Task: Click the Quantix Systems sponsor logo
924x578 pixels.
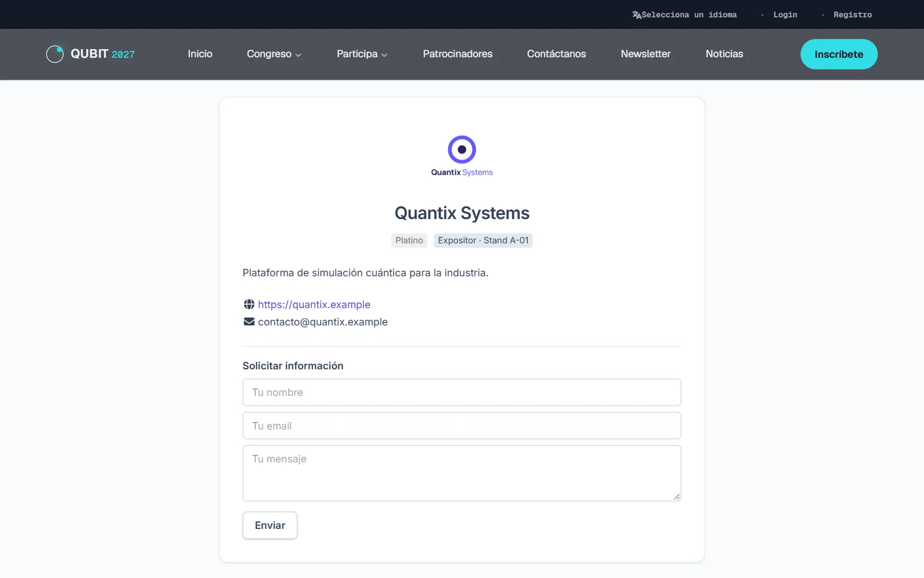Action: pos(462,156)
